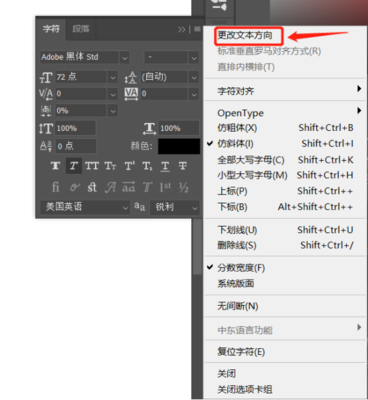
Task: Open the 0% tsume dropdown
Action: 113,111
